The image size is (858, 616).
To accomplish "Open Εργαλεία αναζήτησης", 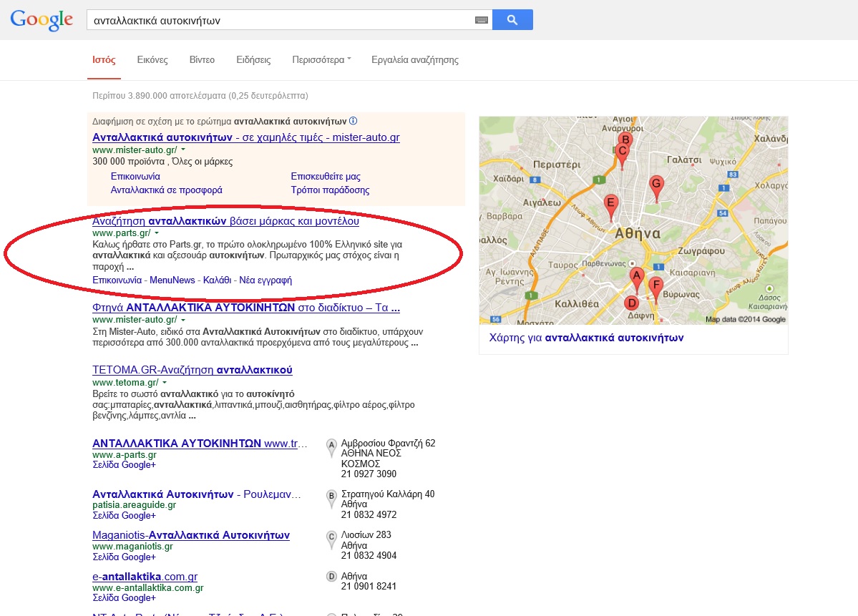I will pyautogui.click(x=415, y=59).
